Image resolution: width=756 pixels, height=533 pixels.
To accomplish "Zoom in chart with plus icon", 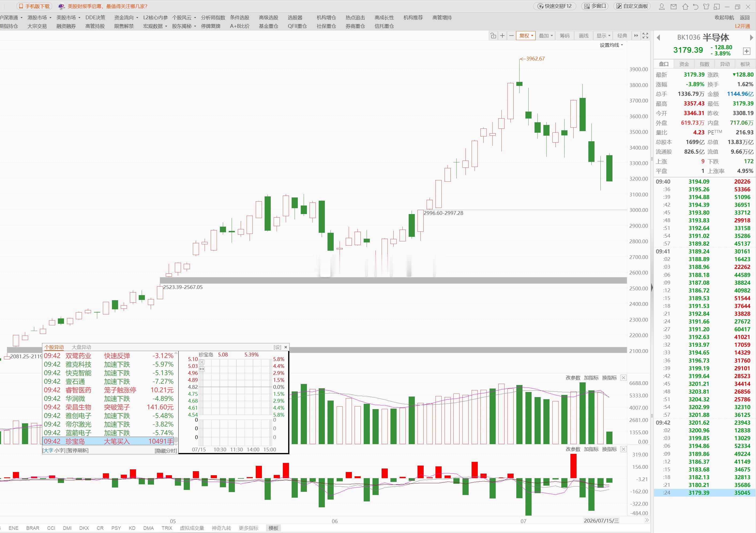I will point(502,36).
